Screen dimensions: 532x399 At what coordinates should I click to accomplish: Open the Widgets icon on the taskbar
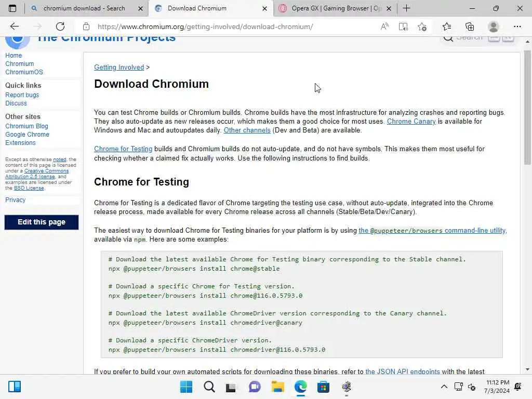pyautogui.click(x=15, y=387)
